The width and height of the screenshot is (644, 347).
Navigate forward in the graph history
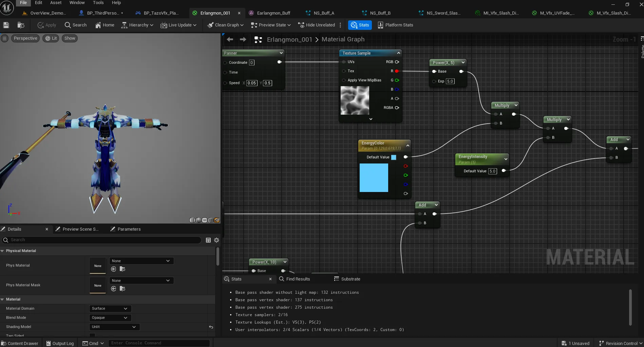[x=243, y=39]
